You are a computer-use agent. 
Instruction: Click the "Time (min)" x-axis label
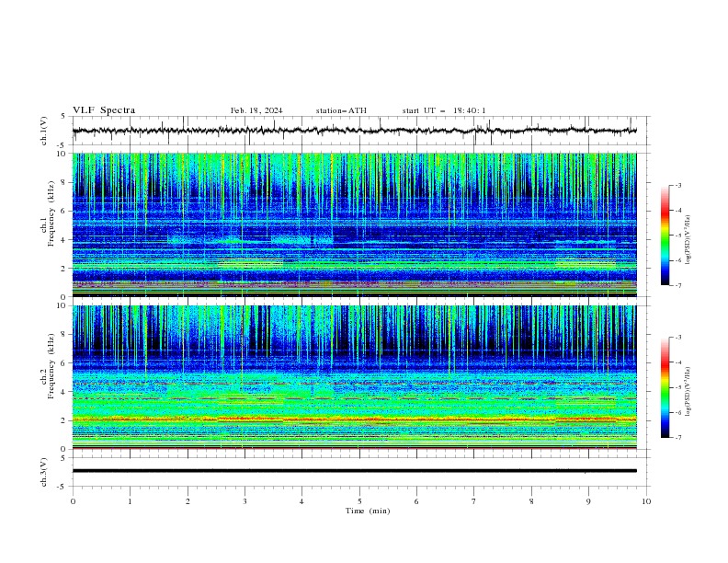point(368,511)
